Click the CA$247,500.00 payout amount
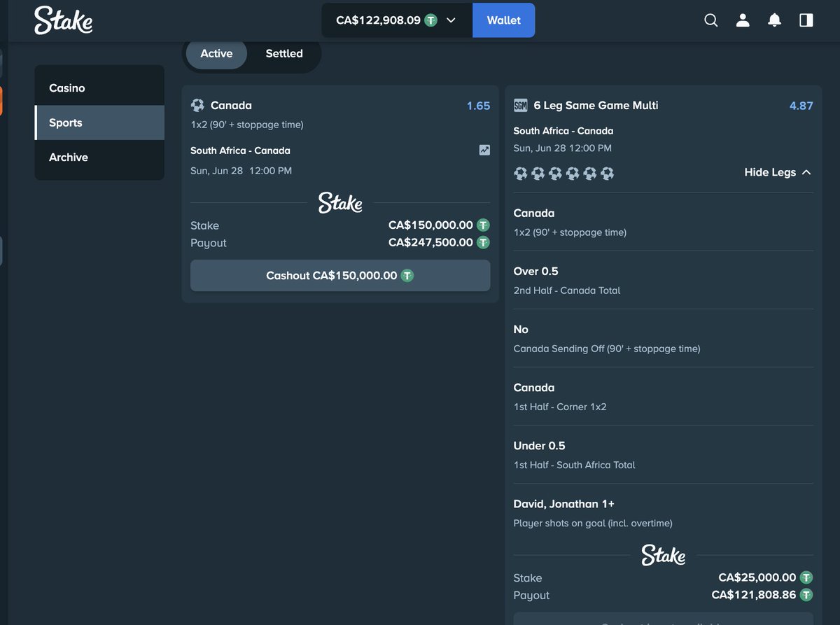 point(430,243)
